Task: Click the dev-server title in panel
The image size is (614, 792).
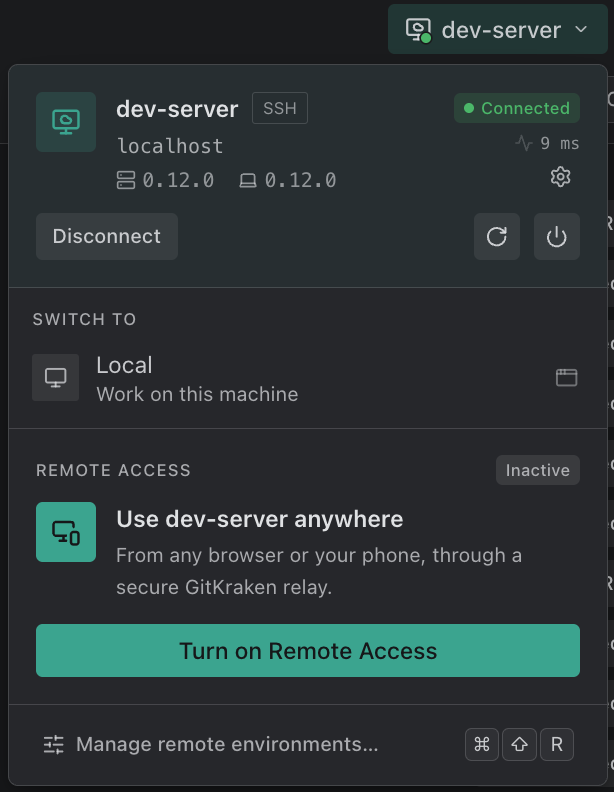Action: [177, 109]
